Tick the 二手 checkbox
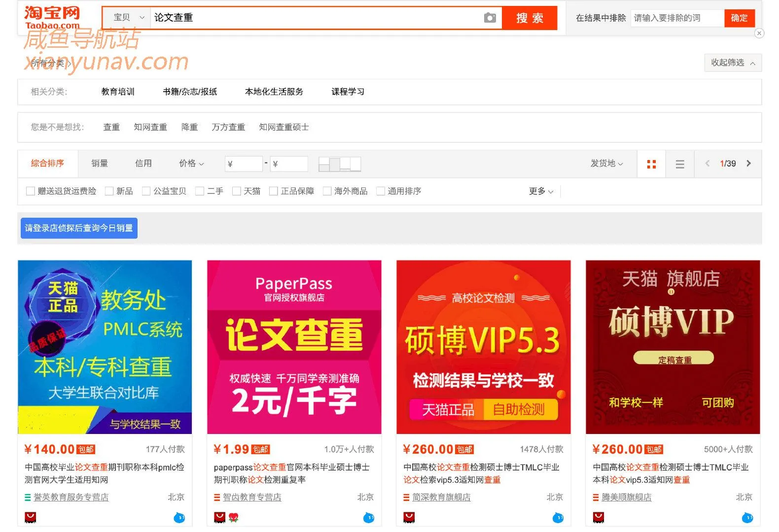The image size is (779, 532). 200,191
